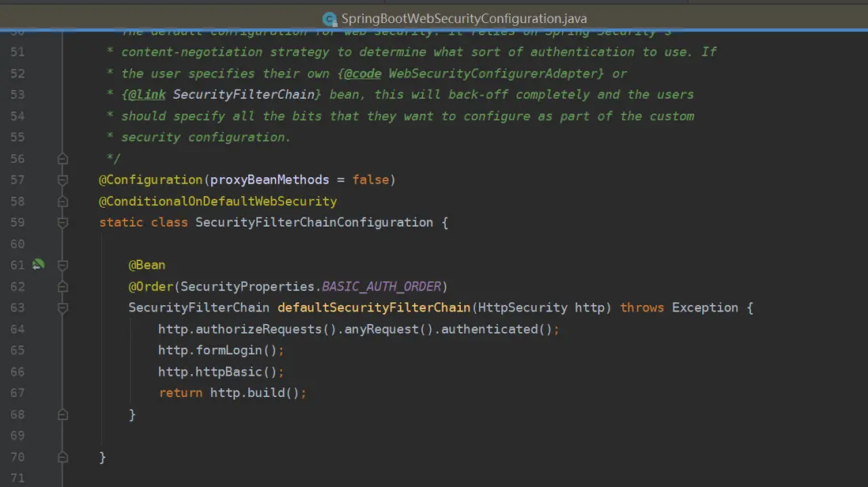
Task: Toggle fold marker at line 62 @Order
Action: pos(62,287)
